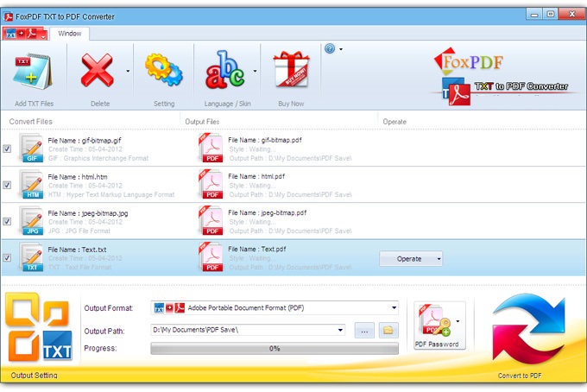Click the PDF Password label
Image resolution: width=587 pixels, height=392 pixels.
click(437, 344)
